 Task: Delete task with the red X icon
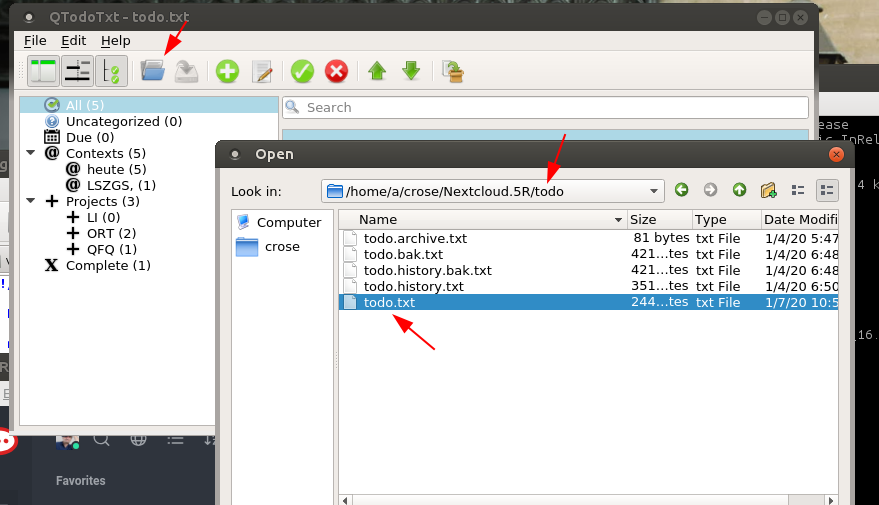(x=336, y=71)
